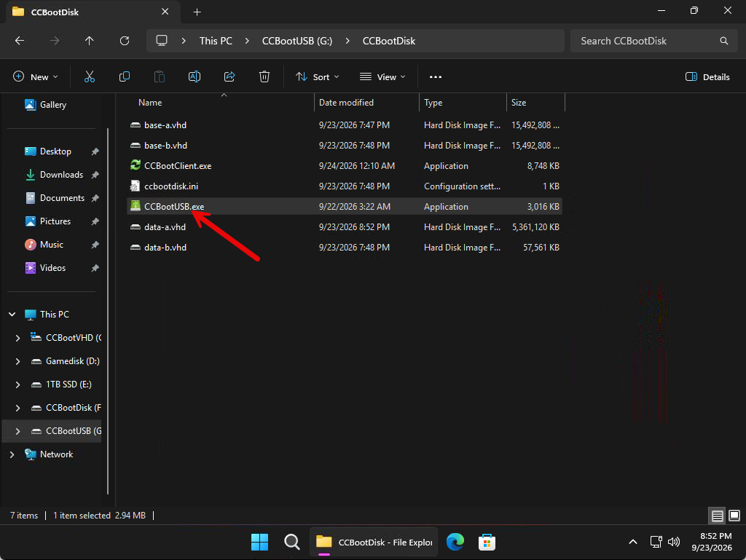746x560 pixels.
Task: Open the New item menu button
Action: pos(36,76)
